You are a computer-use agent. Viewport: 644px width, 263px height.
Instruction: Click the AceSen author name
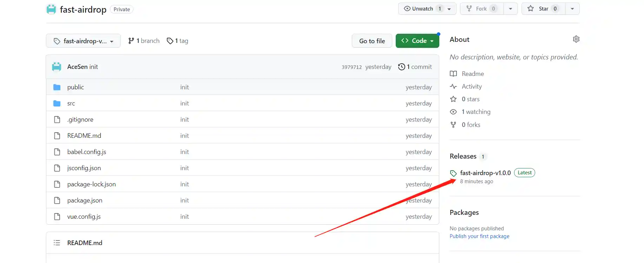[78, 67]
